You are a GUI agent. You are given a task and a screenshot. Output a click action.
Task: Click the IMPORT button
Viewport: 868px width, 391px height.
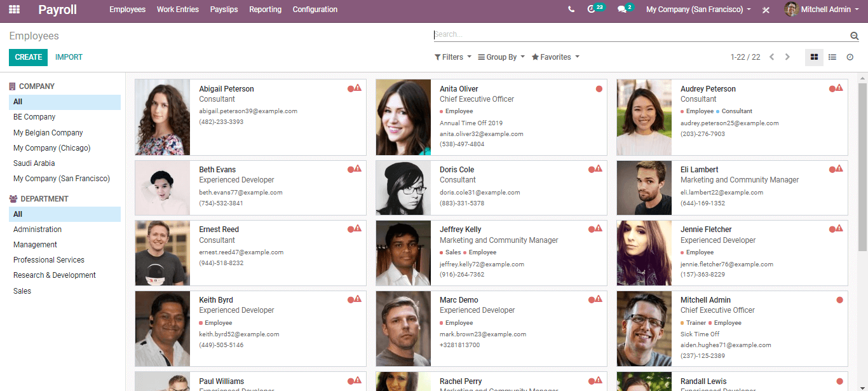(69, 57)
